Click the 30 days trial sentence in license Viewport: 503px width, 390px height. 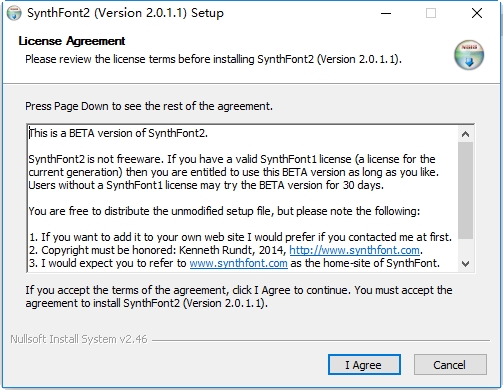(x=206, y=185)
